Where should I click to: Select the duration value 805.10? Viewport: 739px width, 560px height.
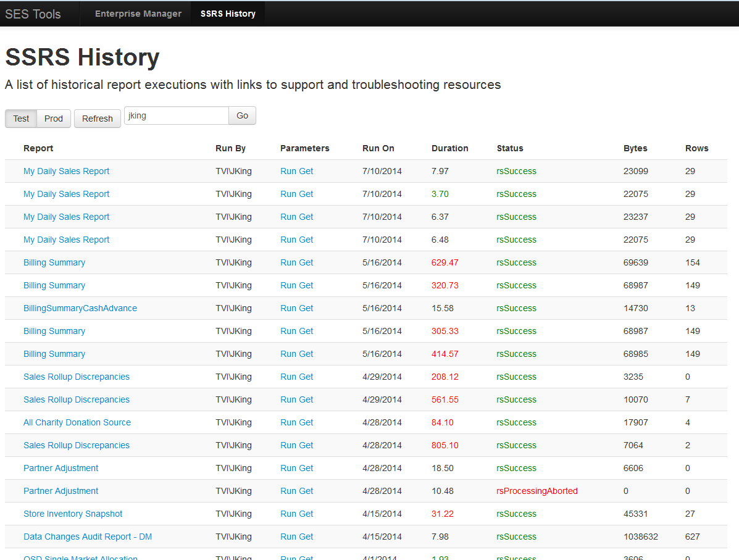click(x=445, y=445)
